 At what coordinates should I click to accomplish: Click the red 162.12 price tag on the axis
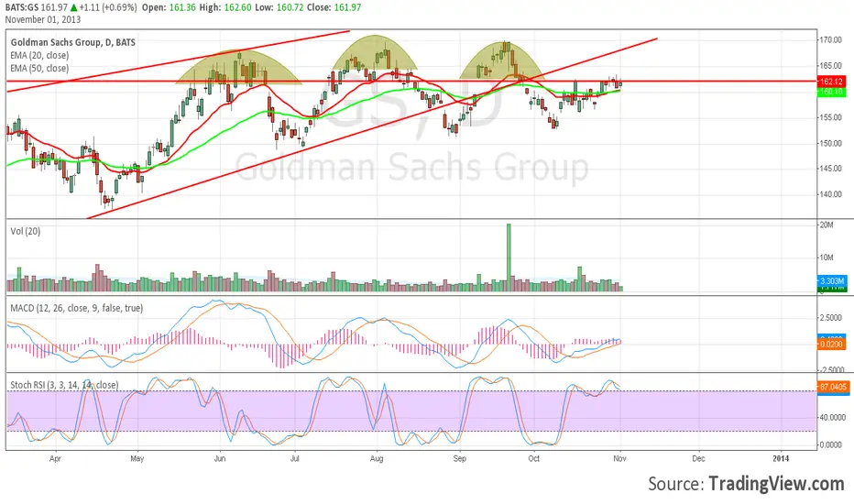(831, 82)
